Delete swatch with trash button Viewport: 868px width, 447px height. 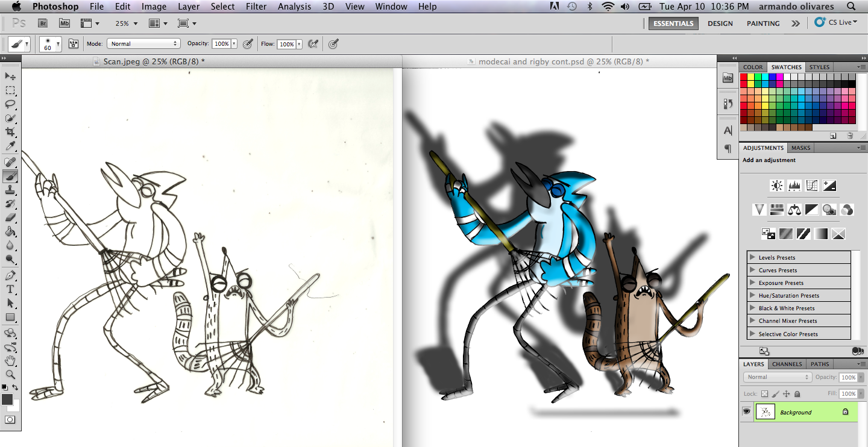850,136
